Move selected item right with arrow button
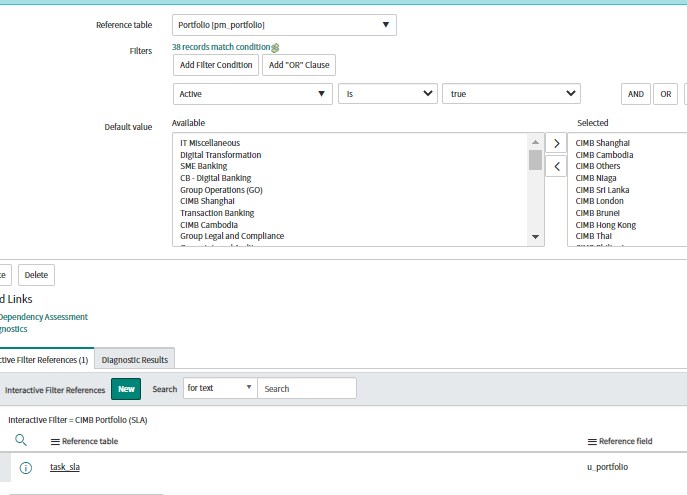The height and width of the screenshot is (495, 687). [x=556, y=144]
